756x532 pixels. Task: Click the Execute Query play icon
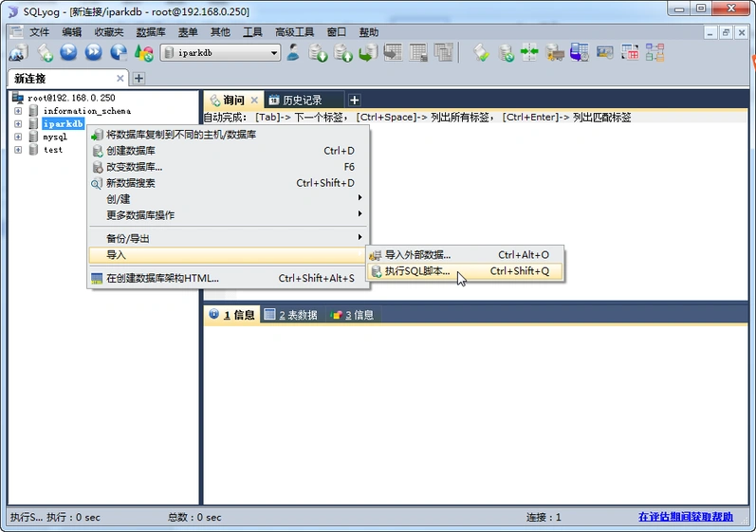68,52
